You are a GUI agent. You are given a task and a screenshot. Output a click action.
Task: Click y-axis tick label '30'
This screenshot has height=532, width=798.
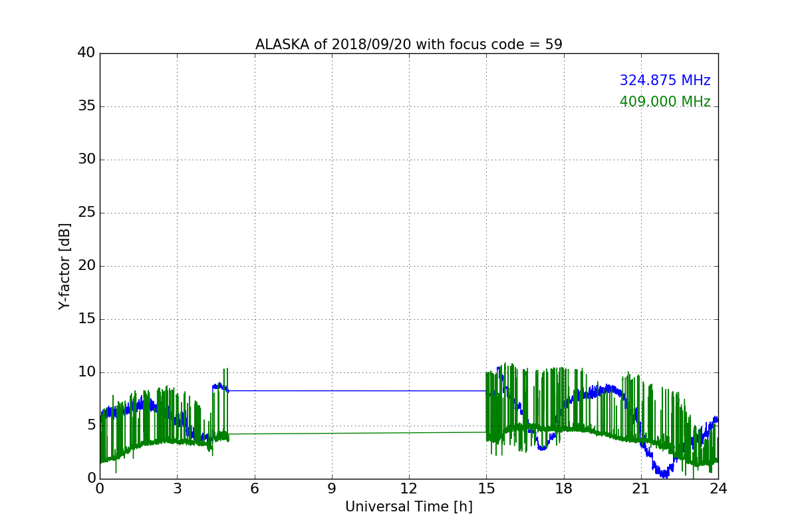click(x=86, y=160)
